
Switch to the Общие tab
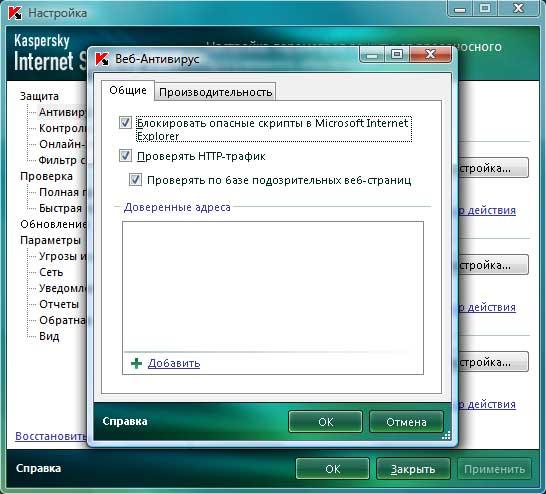(128, 91)
